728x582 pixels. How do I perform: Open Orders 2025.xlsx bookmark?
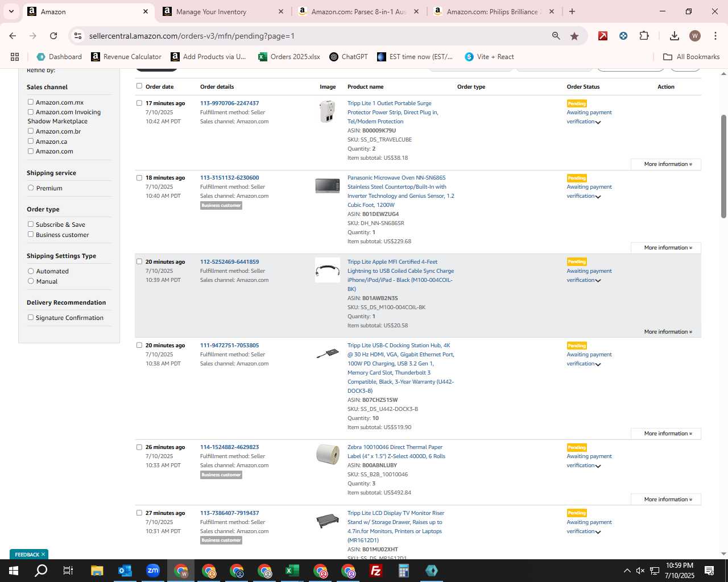click(x=289, y=57)
